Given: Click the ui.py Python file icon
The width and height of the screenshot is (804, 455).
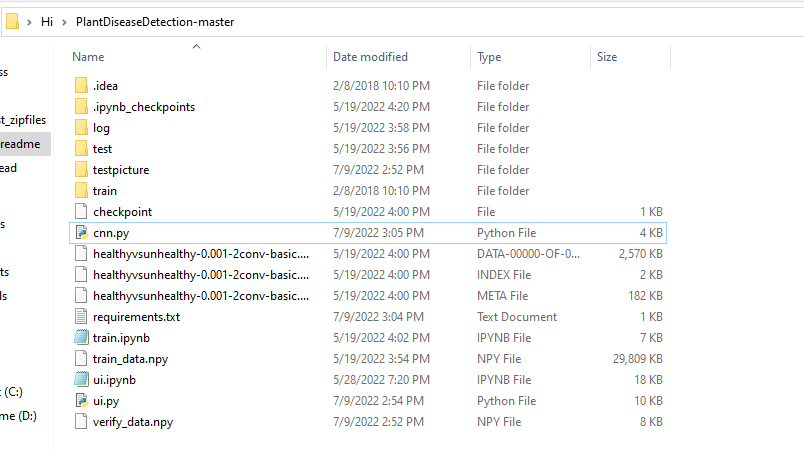Looking at the screenshot, I should point(81,401).
